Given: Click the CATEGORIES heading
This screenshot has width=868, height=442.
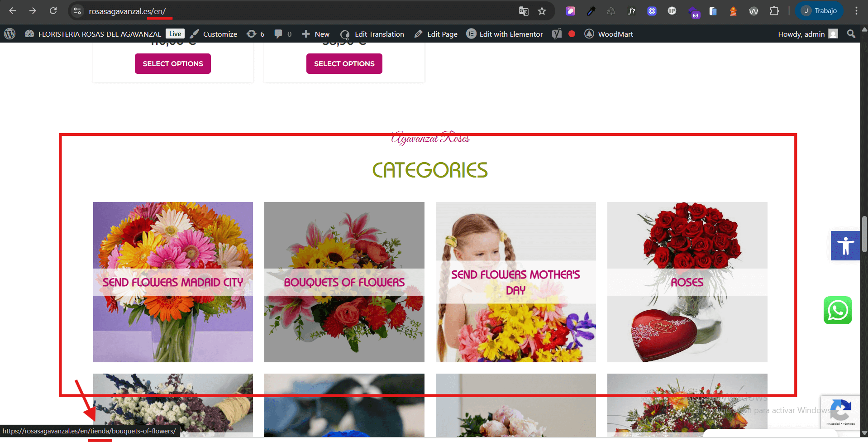Looking at the screenshot, I should click(430, 170).
